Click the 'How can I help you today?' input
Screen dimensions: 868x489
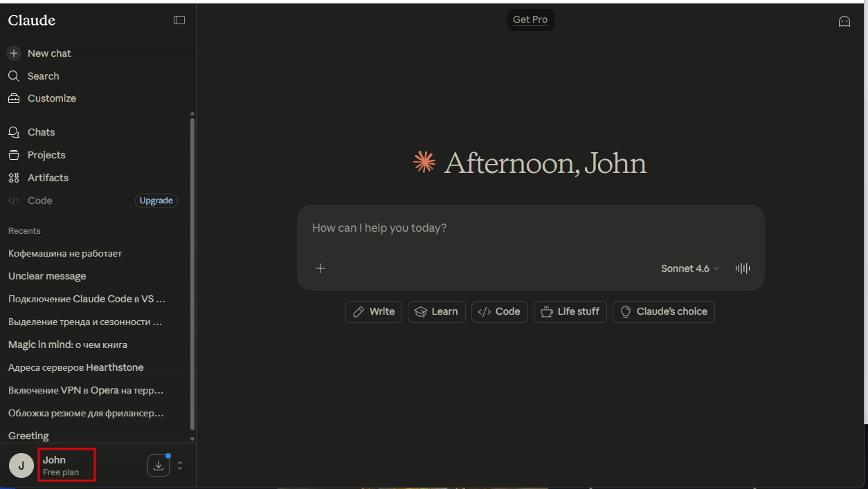tap(530, 228)
